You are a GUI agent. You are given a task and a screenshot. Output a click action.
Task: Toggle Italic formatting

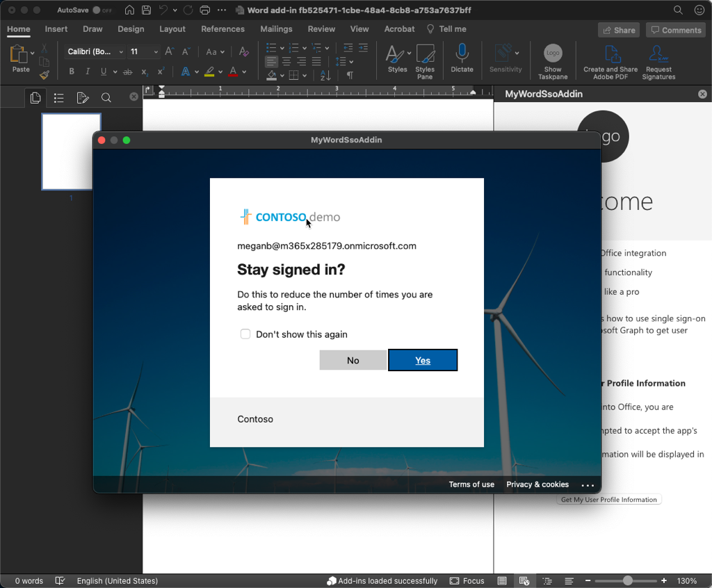87,72
